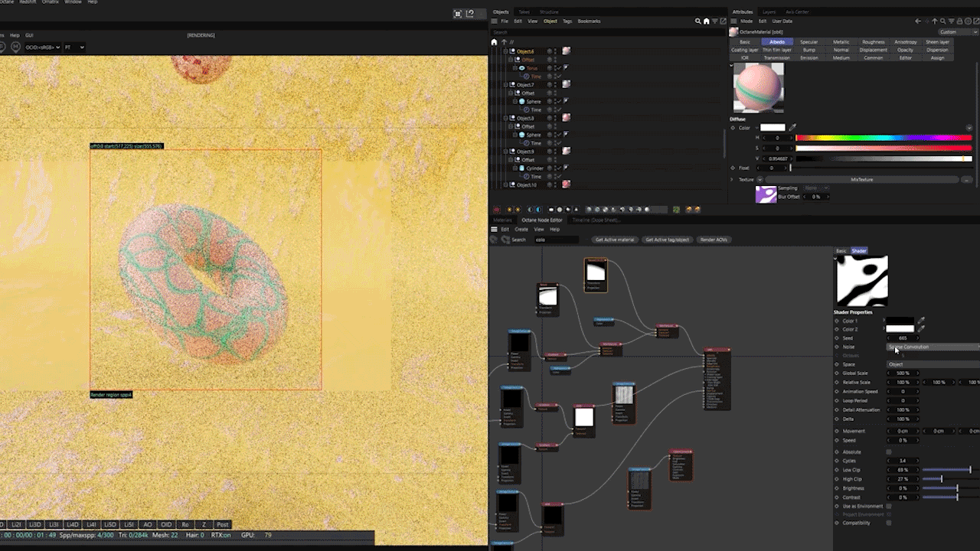
Task: Click the back arrow in Attributes panel
Action: pyautogui.click(x=918, y=21)
